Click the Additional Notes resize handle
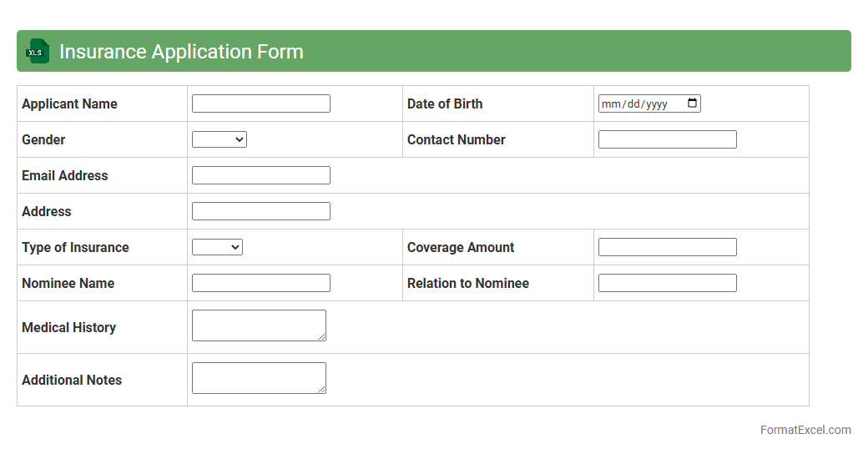 pos(321,389)
